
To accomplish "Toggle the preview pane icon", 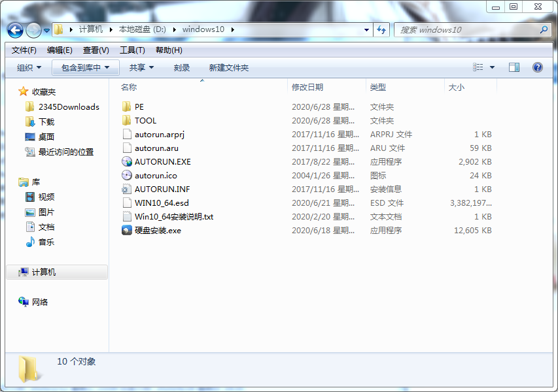I will 514,67.
